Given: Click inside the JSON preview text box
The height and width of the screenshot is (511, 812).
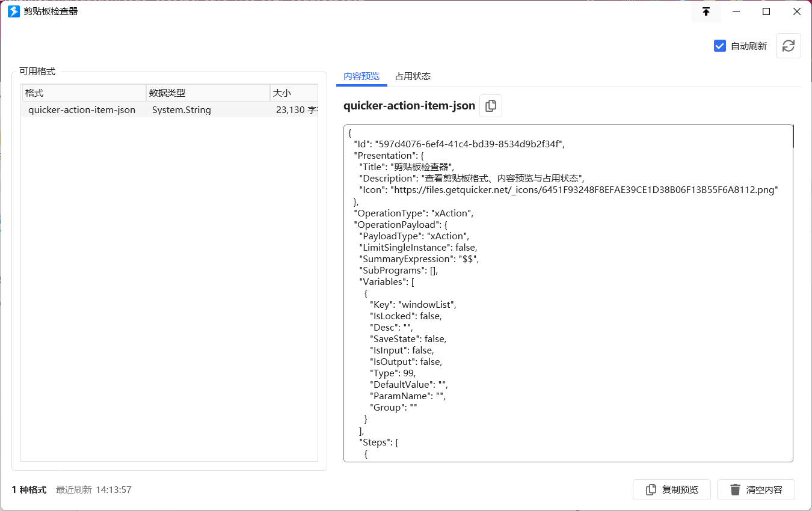Looking at the screenshot, I should 568,293.
